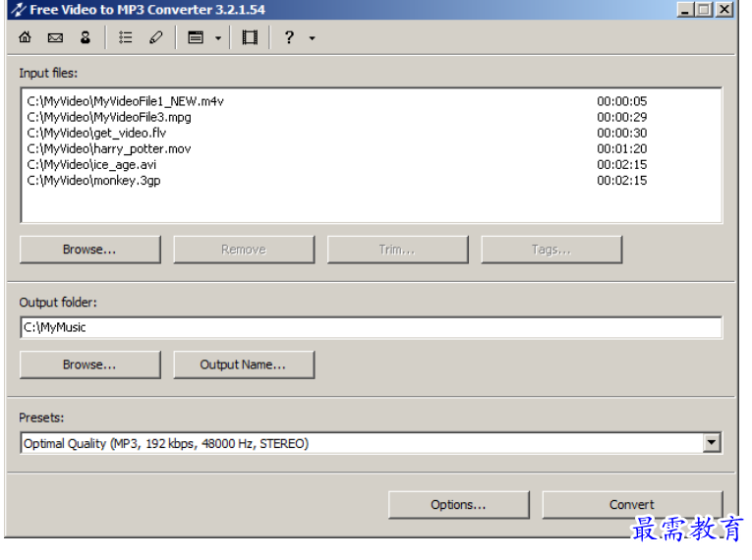752x560 pixels.
Task: Browse for input files button
Action: click(90, 250)
